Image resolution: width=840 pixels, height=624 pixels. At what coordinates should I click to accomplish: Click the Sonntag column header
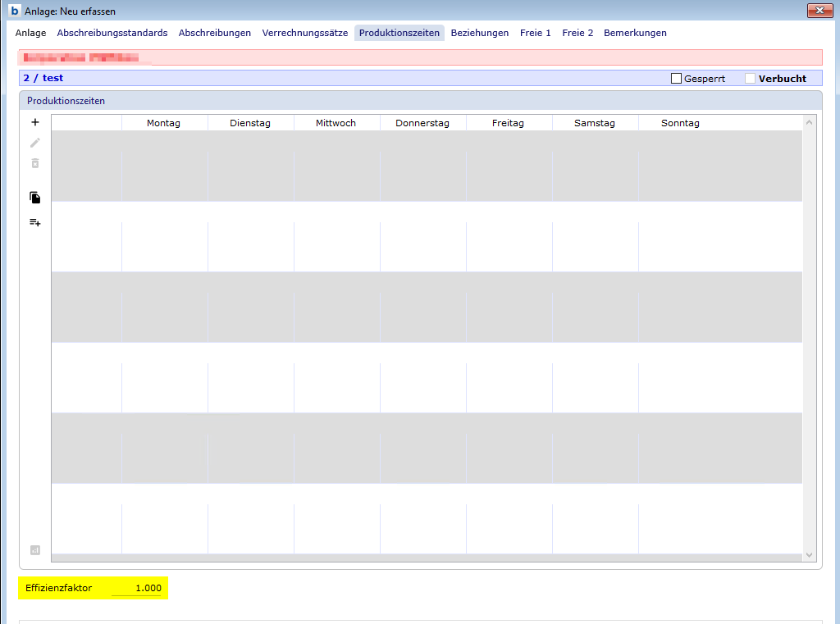tap(680, 123)
